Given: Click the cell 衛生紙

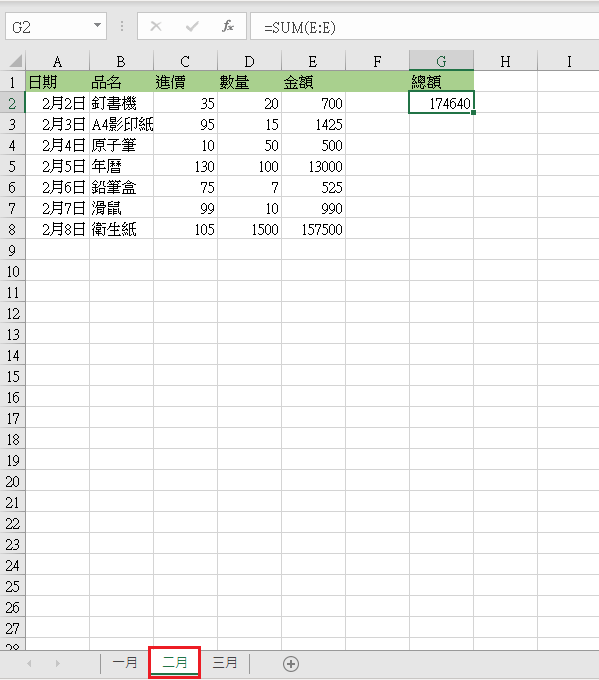Looking at the screenshot, I should [x=121, y=229].
